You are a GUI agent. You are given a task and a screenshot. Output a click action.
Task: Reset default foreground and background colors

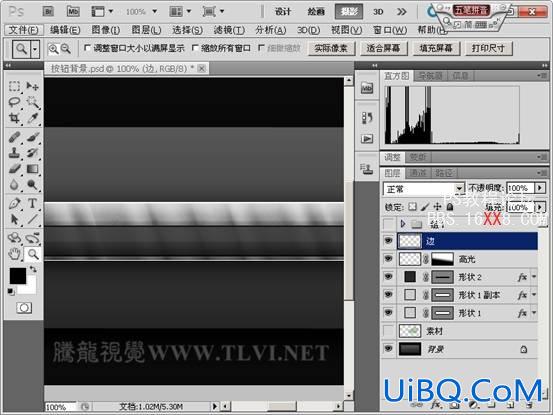pyautogui.click(x=11, y=292)
